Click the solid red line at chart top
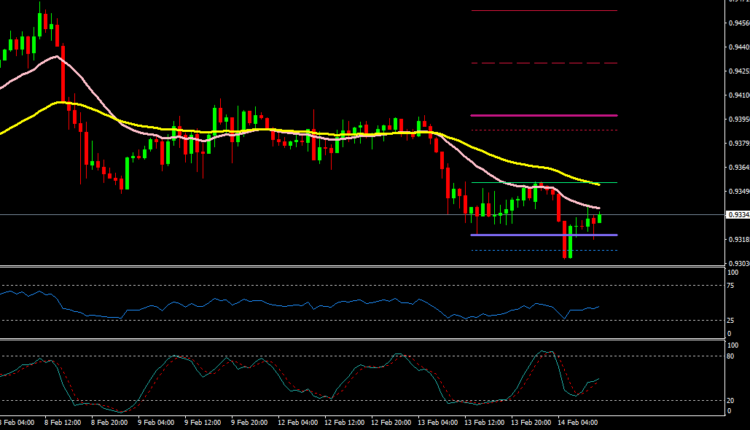Viewport: 750px width, 430px height. pyautogui.click(x=543, y=11)
